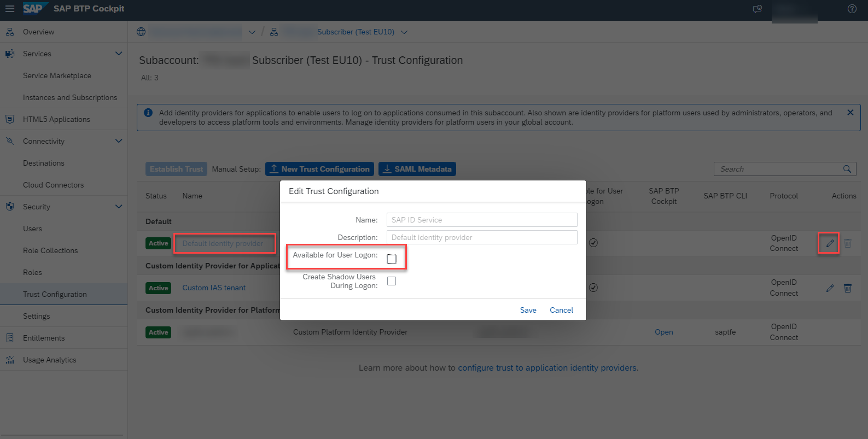Open Usage Analytics in sidebar
Image resolution: width=868 pixels, height=439 pixels.
[49, 360]
